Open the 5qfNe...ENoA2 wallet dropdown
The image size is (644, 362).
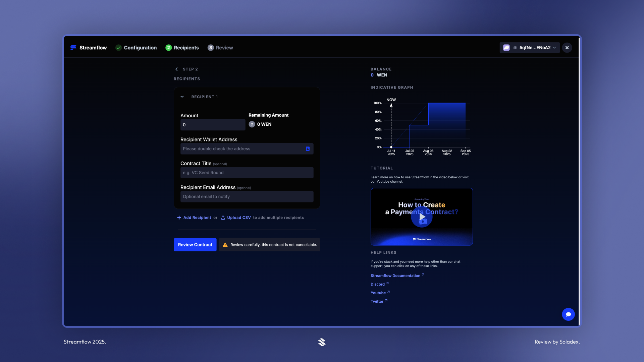pyautogui.click(x=530, y=48)
